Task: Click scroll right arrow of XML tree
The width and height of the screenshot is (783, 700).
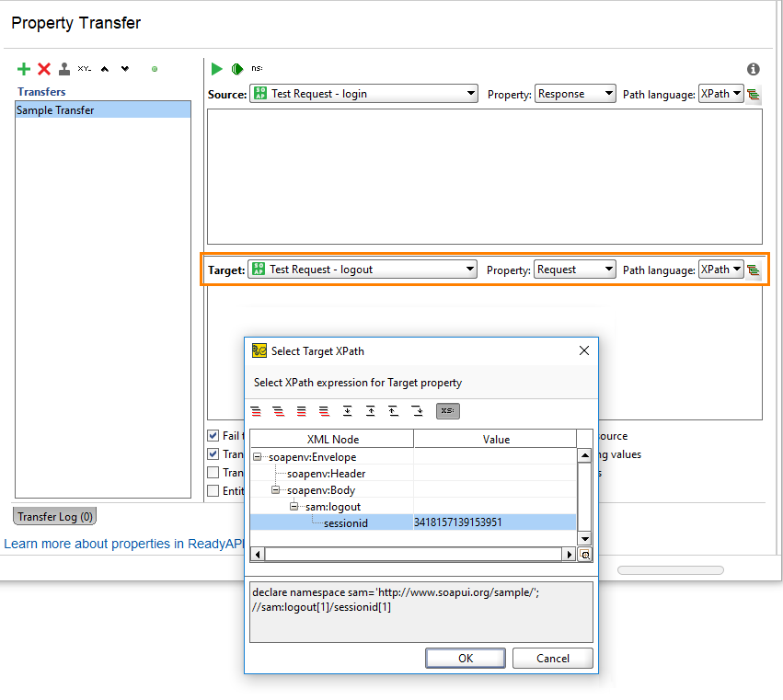Action: [570, 555]
